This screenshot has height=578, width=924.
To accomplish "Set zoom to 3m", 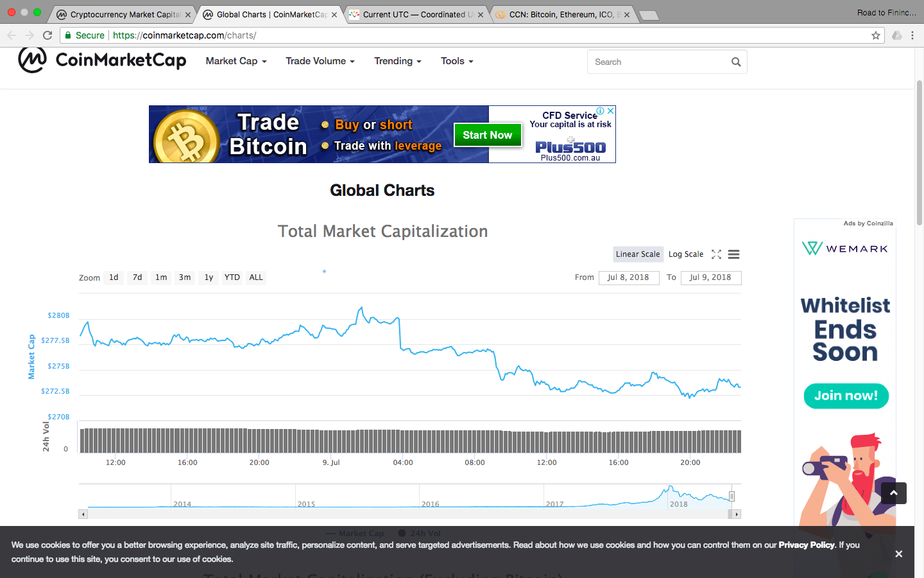I will (x=185, y=277).
